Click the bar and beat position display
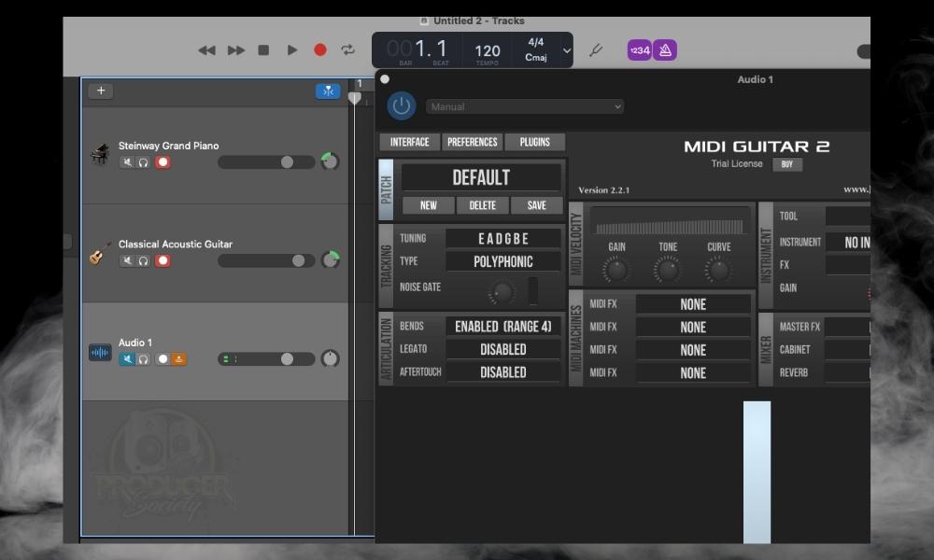 (x=417, y=49)
